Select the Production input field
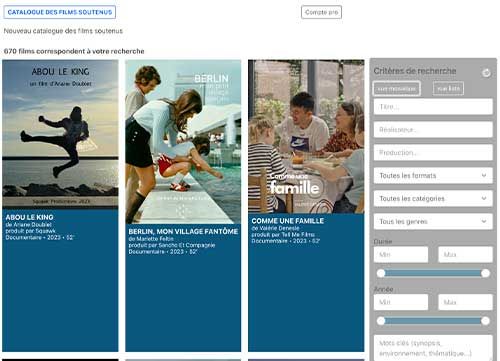 click(433, 152)
